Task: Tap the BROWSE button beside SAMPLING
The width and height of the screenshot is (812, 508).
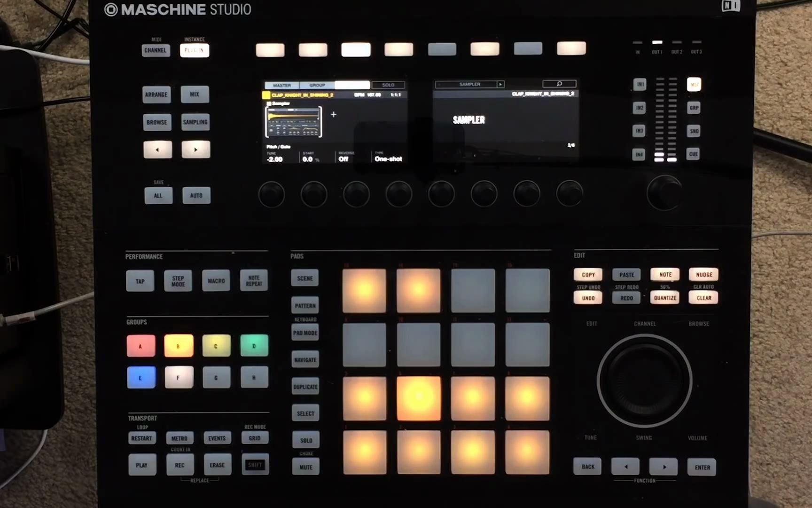Action: (x=156, y=122)
